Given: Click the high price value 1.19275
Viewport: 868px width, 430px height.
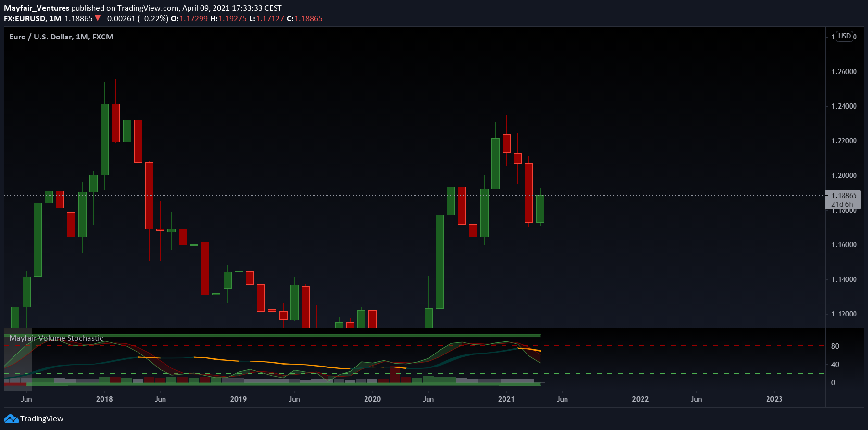Looking at the screenshot, I should coord(232,18).
